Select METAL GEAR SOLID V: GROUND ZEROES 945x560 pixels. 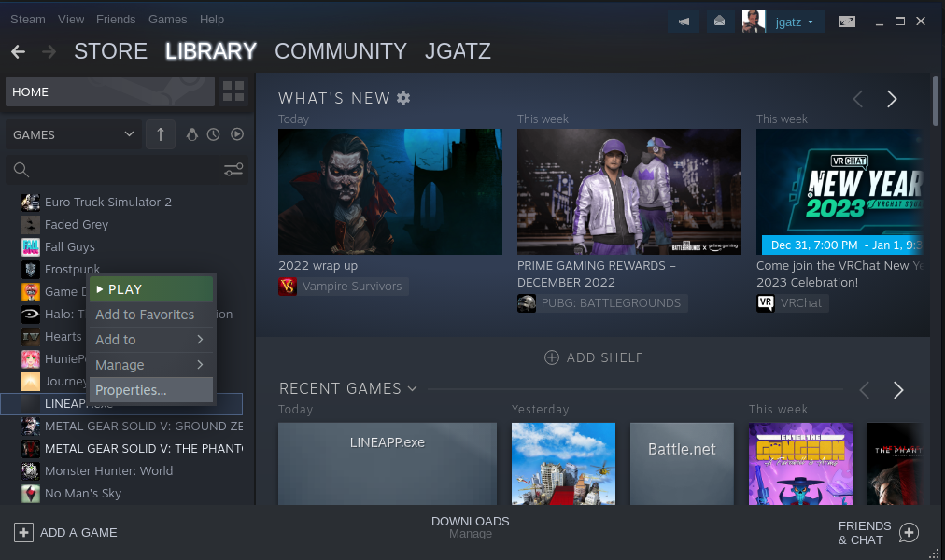pyautogui.click(x=133, y=427)
